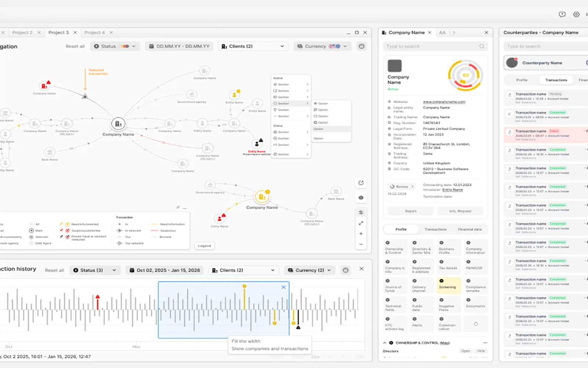Screen dimensions: 588x368
Task: Open the highlighted Screening tile in the profile grid
Action: click(x=449, y=285)
